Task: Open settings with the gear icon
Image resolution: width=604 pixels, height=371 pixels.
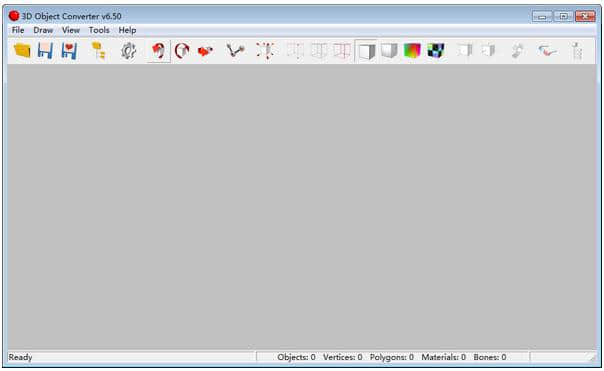Action: [x=129, y=50]
